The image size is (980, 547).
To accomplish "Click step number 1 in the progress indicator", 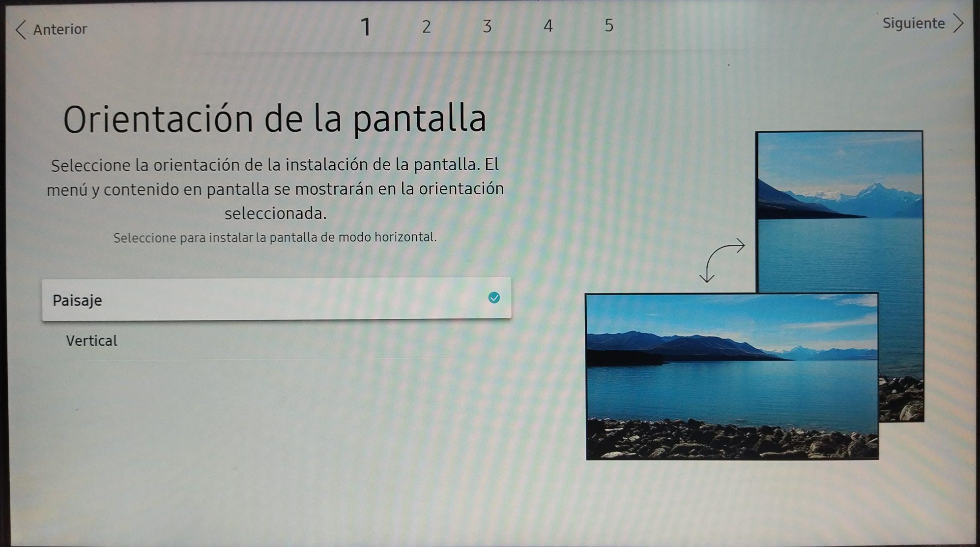I will [366, 26].
